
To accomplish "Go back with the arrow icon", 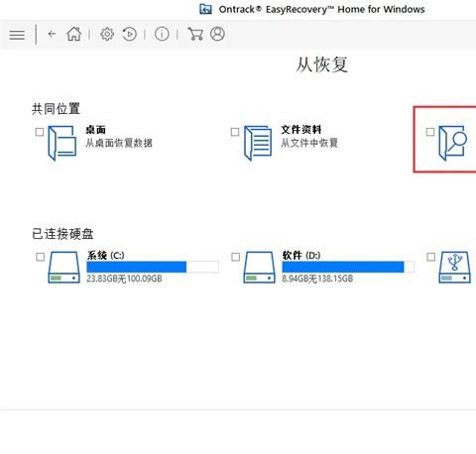I will tap(52, 34).
